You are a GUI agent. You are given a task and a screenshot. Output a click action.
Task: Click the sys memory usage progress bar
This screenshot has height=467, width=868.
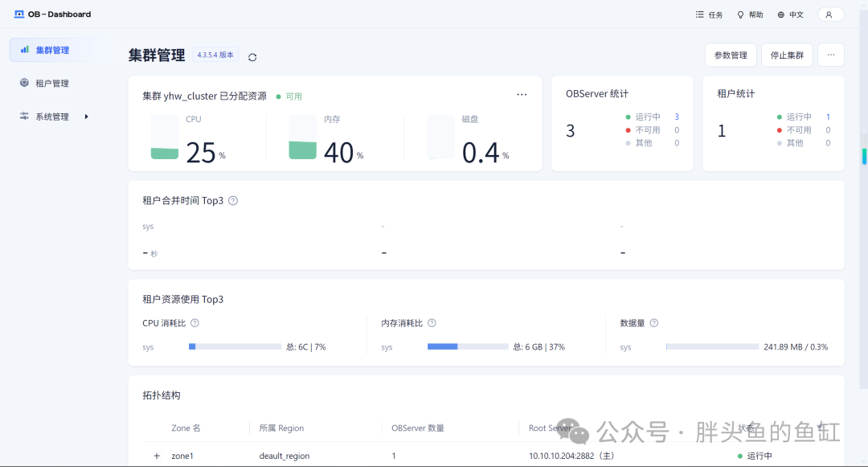[468, 347]
